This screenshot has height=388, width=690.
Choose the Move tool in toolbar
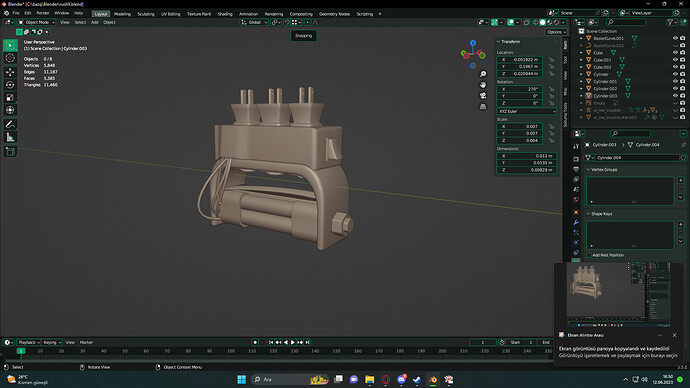pyautogui.click(x=10, y=72)
